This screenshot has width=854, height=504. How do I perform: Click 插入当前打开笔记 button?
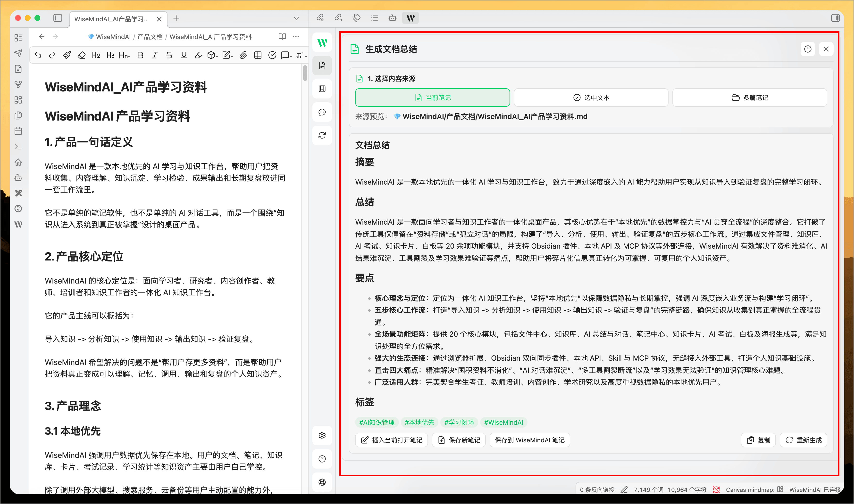pyautogui.click(x=392, y=440)
